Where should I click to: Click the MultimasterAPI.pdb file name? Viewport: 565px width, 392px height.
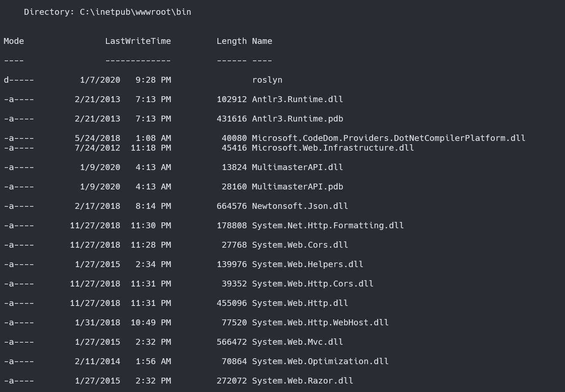(x=297, y=187)
